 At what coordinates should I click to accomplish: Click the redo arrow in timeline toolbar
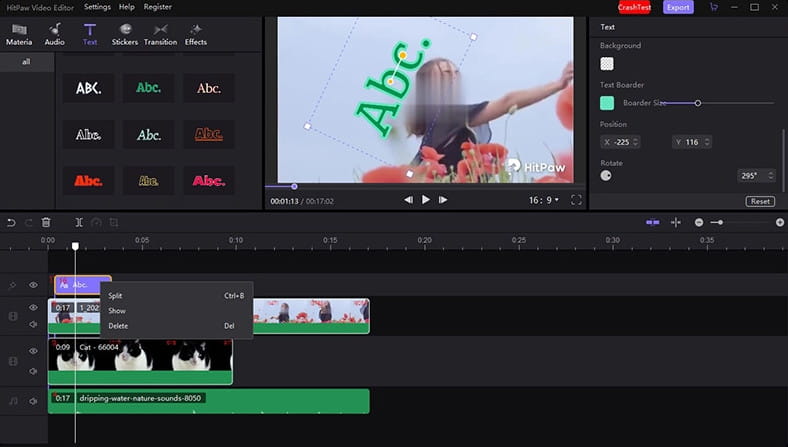pyautogui.click(x=29, y=222)
